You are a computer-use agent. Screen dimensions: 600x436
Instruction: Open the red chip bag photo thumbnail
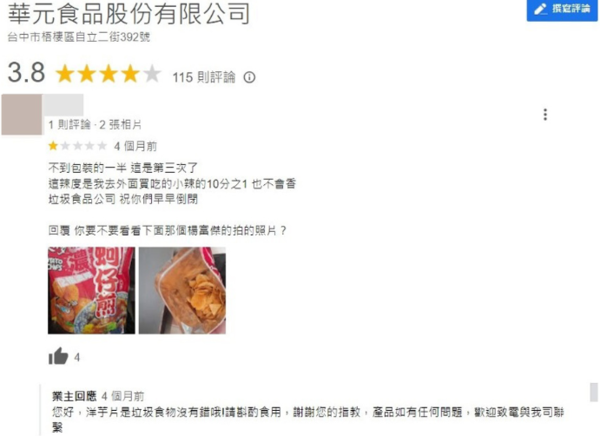91,290
